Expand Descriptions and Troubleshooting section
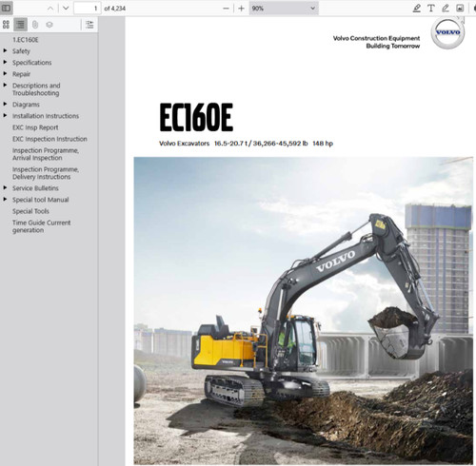This screenshot has height=466, width=476. tap(5, 85)
